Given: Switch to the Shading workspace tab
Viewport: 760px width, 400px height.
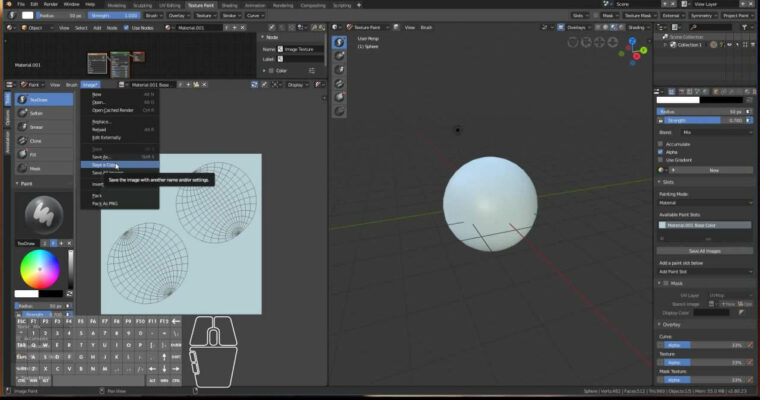Looking at the screenshot, I should pos(230,5).
